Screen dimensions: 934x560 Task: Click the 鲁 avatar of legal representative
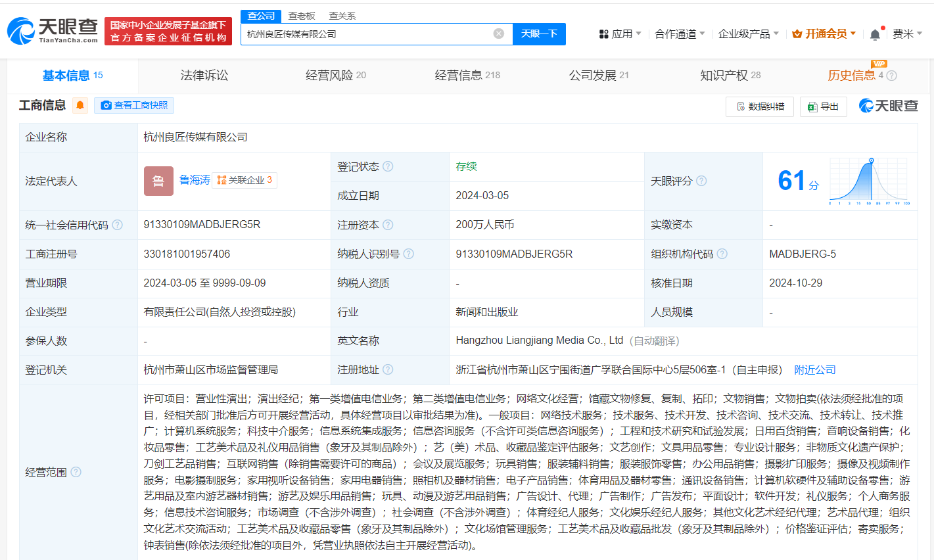pos(158,181)
